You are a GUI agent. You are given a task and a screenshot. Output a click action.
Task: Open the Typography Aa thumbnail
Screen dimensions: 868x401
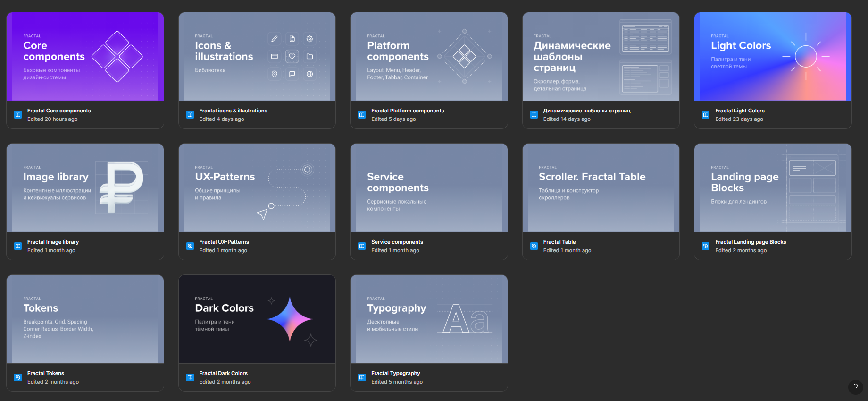[429, 319]
